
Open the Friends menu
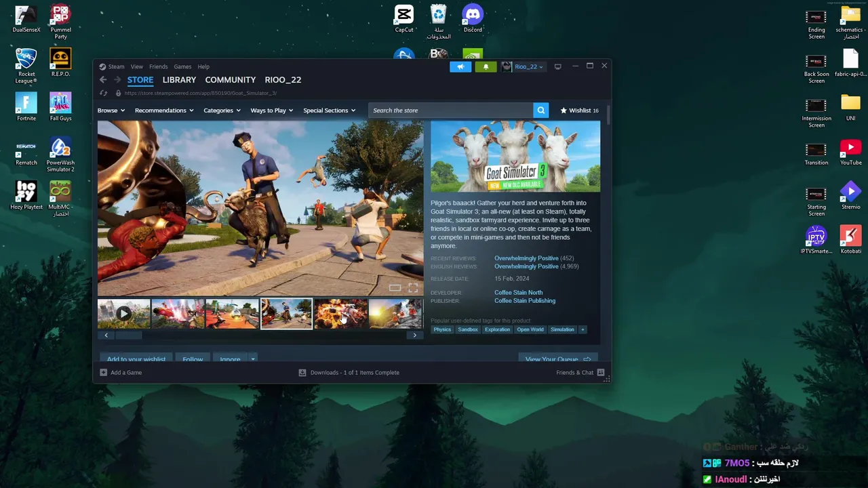coord(158,66)
